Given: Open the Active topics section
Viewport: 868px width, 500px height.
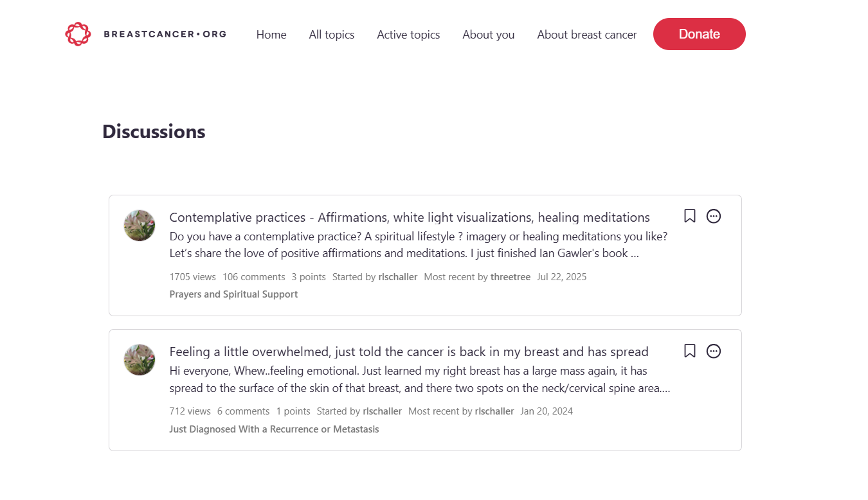Looking at the screenshot, I should 408,35.
